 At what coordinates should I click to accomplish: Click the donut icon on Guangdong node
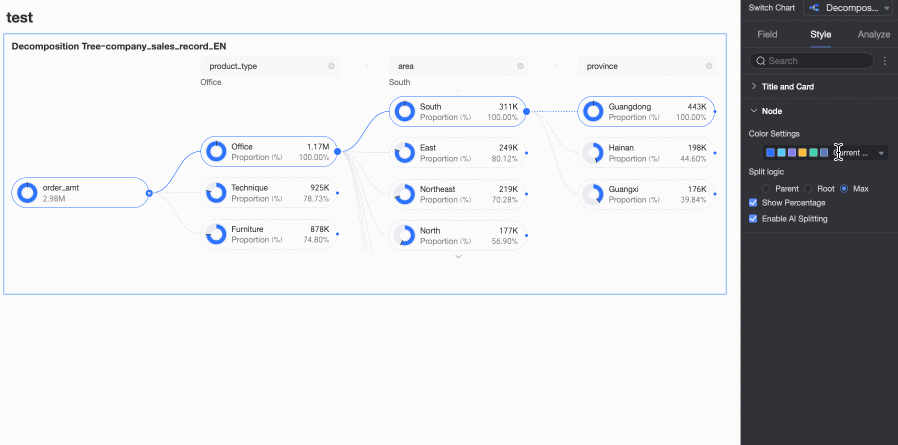click(x=593, y=111)
